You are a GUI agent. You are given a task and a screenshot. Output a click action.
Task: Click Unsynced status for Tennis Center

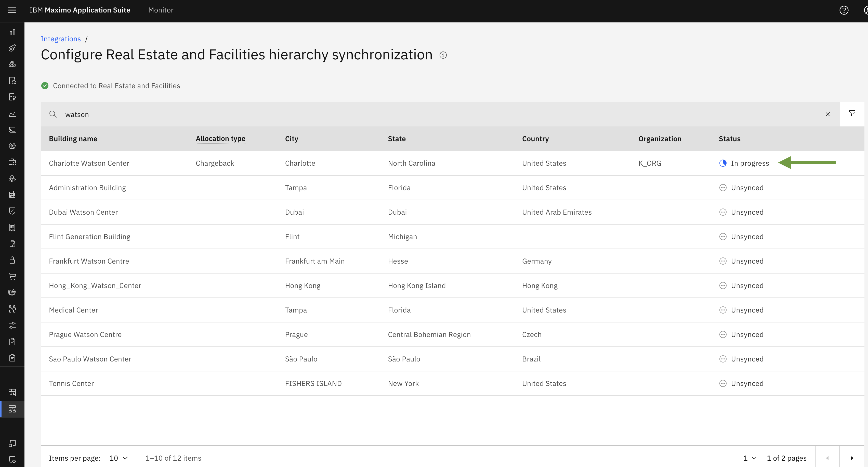pos(741,383)
